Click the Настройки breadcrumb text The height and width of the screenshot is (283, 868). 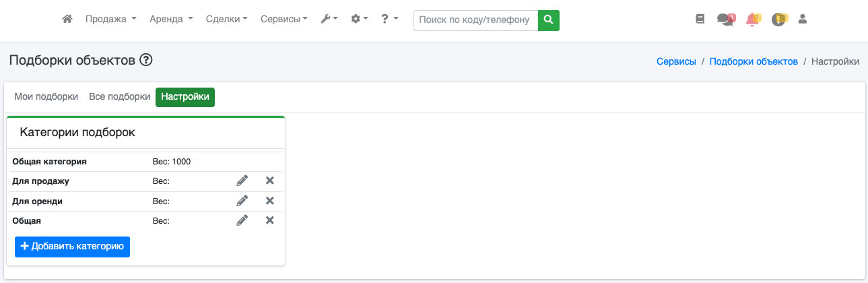click(x=835, y=61)
